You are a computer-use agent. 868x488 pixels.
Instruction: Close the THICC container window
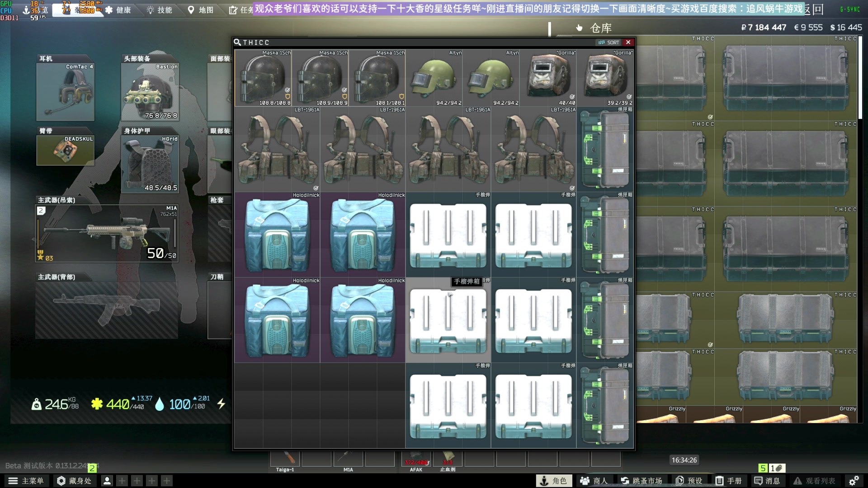tap(628, 42)
